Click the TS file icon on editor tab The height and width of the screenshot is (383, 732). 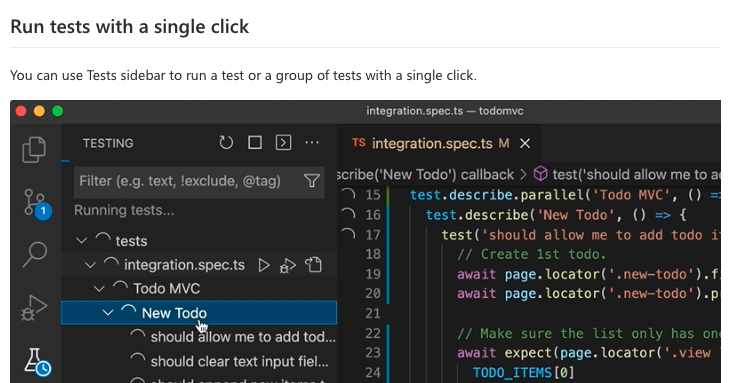(359, 142)
